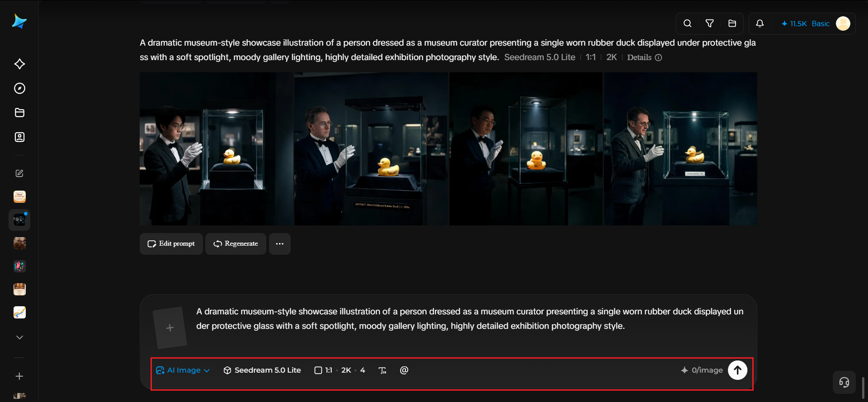Screen dimensions: 868x402
Task: Open the third generated duck image
Action: click(x=526, y=149)
